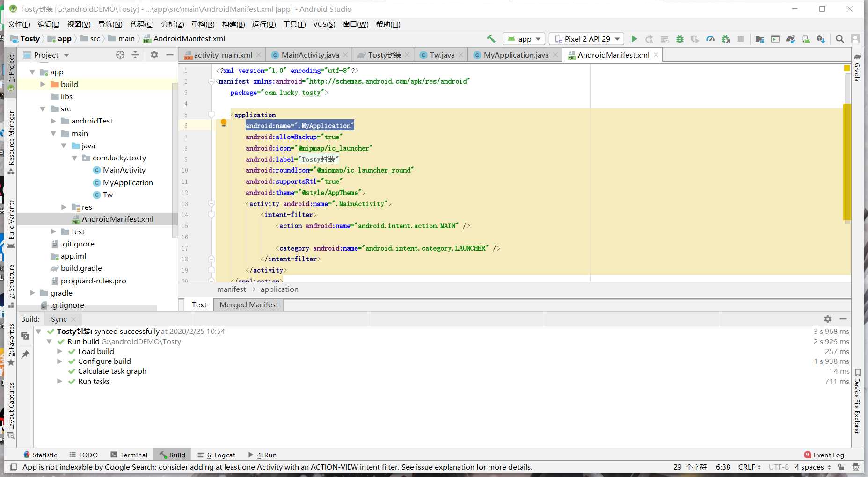Click the editor vertical scrollbar warning stripe
This screenshot has height=477, width=868.
(847, 162)
